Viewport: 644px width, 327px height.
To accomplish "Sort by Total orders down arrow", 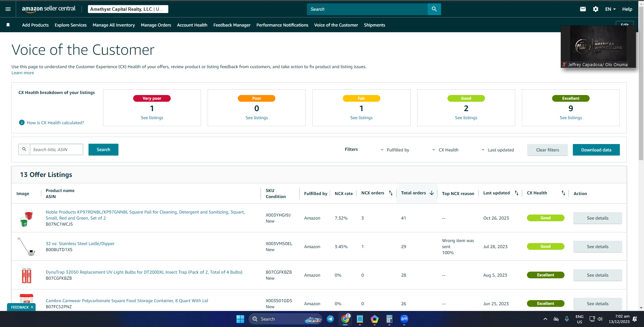I will tap(432, 193).
